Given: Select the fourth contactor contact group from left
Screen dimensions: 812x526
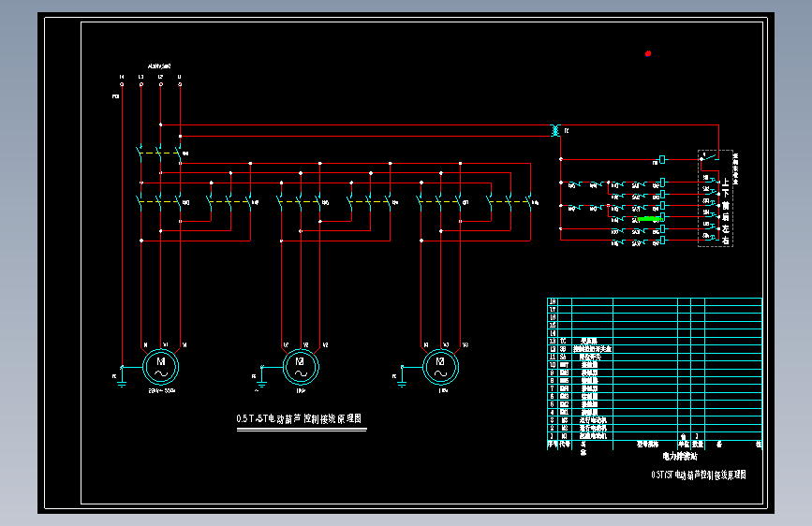Looking at the screenshot, I should [371, 202].
